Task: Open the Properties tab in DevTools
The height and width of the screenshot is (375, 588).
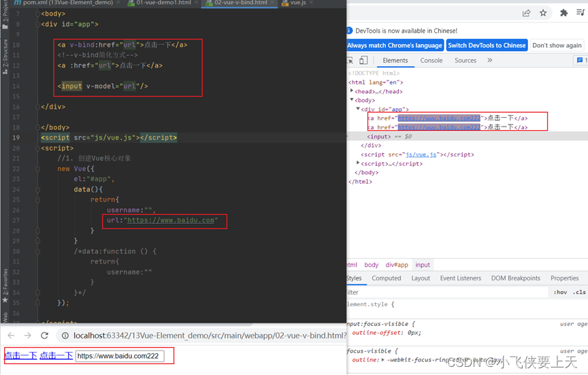Action: (x=564, y=278)
